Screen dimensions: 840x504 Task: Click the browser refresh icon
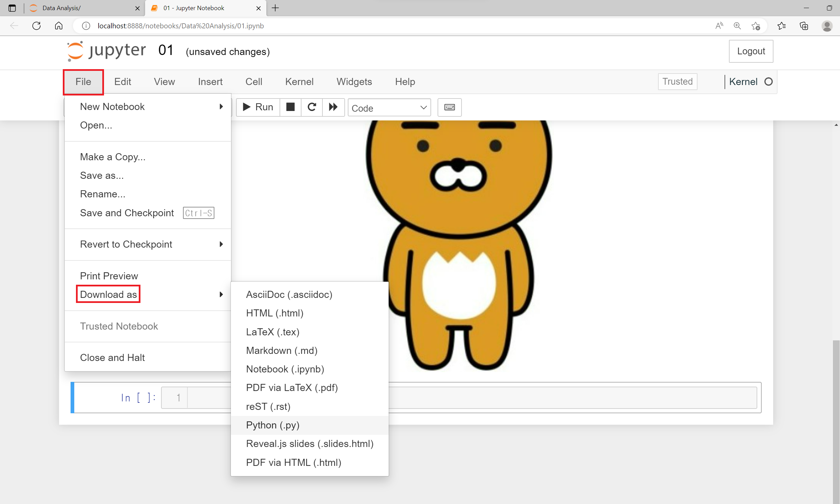36,26
